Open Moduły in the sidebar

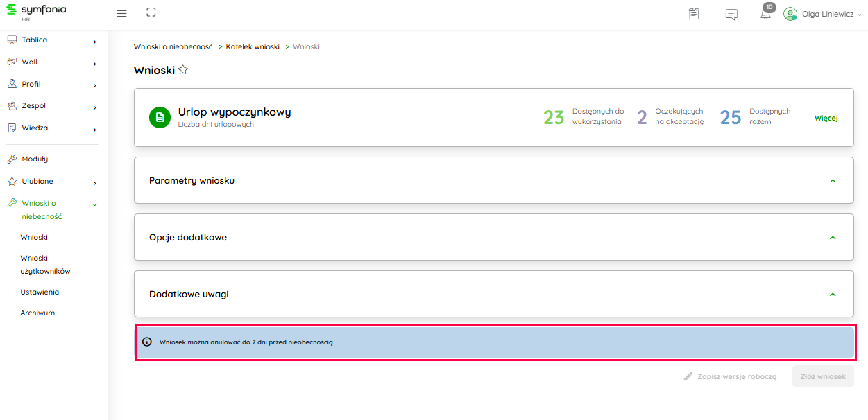[x=35, y=159]
